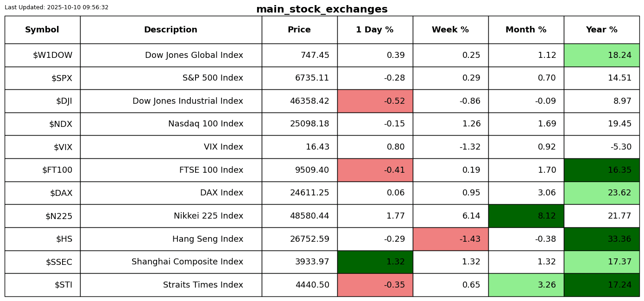Click the main_stock_exchanges title

(x=322, y=9)
